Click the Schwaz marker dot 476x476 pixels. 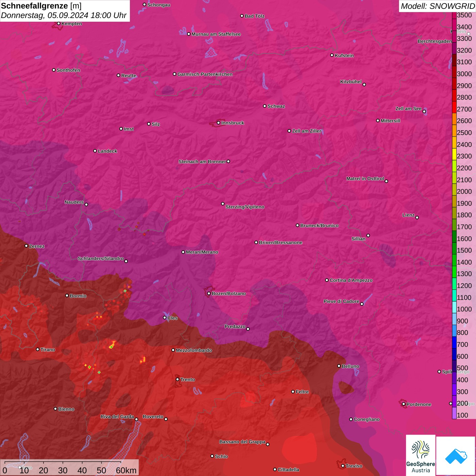(265, 106)
